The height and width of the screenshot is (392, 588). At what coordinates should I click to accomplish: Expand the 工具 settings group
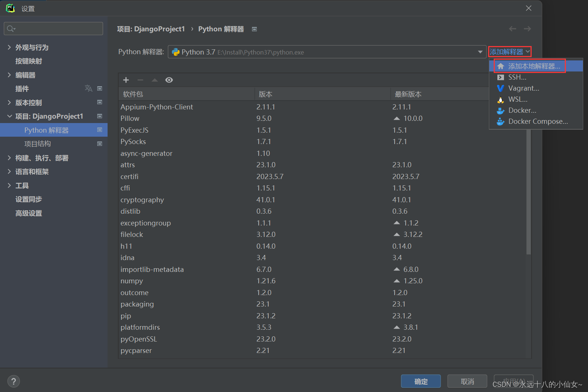(9, 185)
